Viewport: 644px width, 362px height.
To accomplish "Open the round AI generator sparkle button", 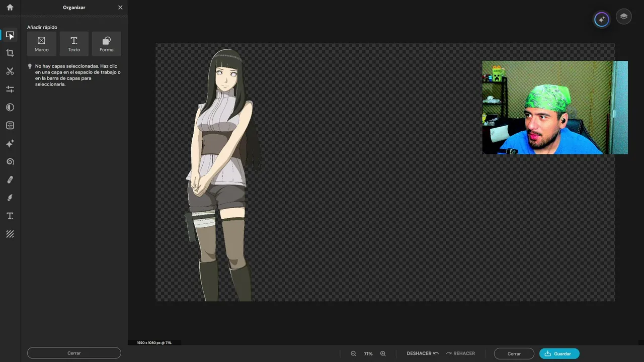I will (x=601, y=20).
